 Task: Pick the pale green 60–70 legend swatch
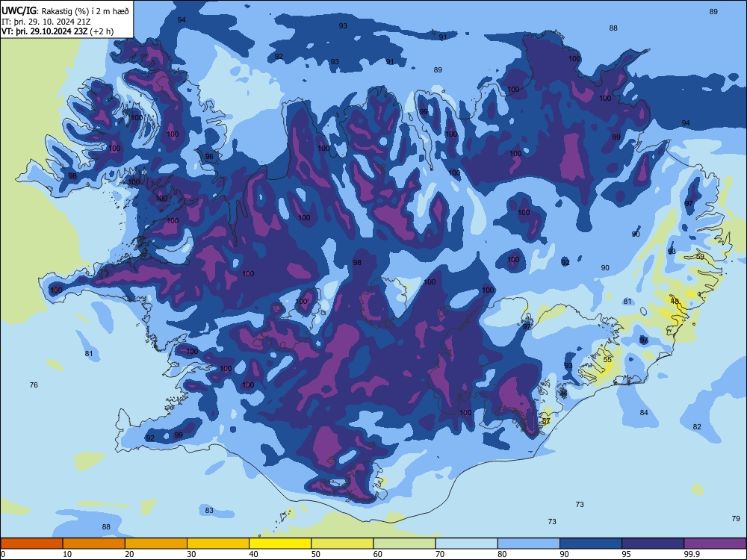pos(404,544)
